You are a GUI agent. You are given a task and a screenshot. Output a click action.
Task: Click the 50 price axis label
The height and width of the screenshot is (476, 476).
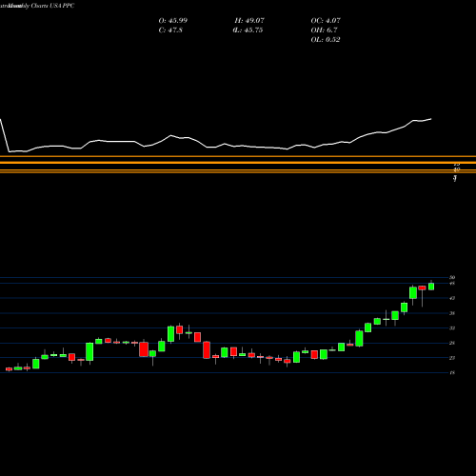point(452,277)
